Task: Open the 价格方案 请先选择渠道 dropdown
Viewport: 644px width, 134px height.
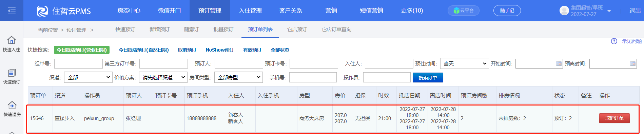Action: click(163, 77)
